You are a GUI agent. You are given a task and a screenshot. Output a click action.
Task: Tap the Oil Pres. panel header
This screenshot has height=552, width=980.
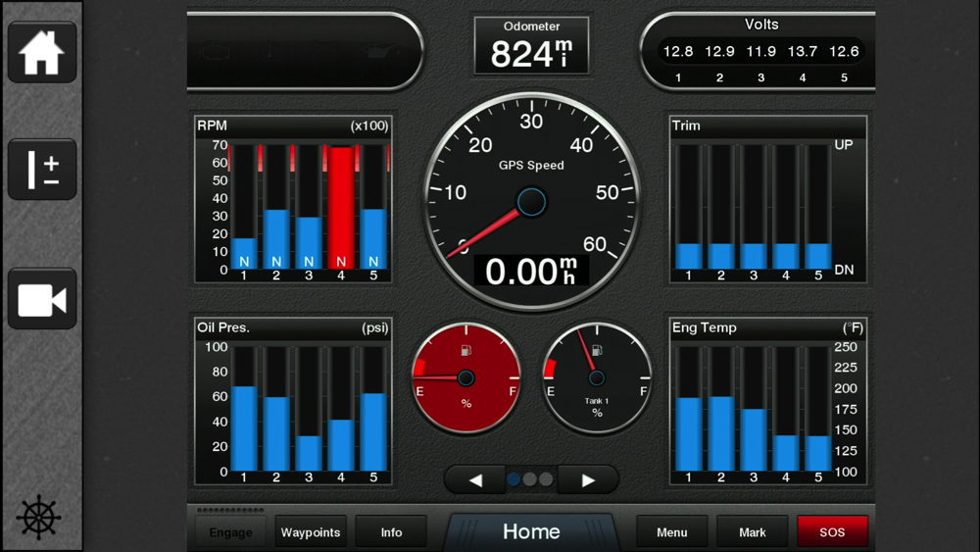pos(293,327)
